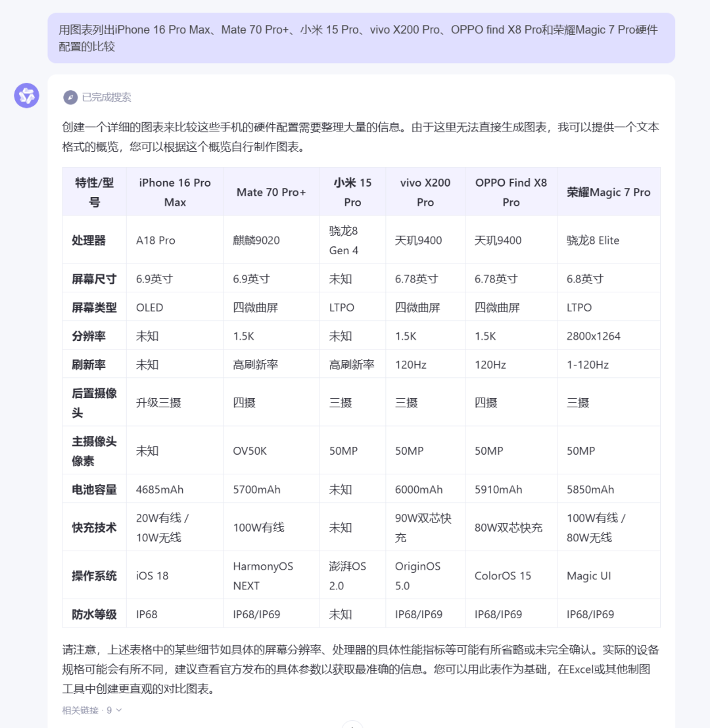
Task: Select the 6000mAh battery cell
Action: click(x=425, y=489)
